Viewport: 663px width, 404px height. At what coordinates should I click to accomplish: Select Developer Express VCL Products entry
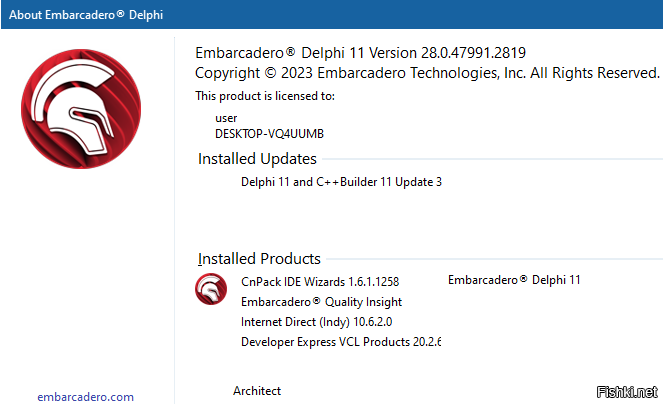pos(341,342)
